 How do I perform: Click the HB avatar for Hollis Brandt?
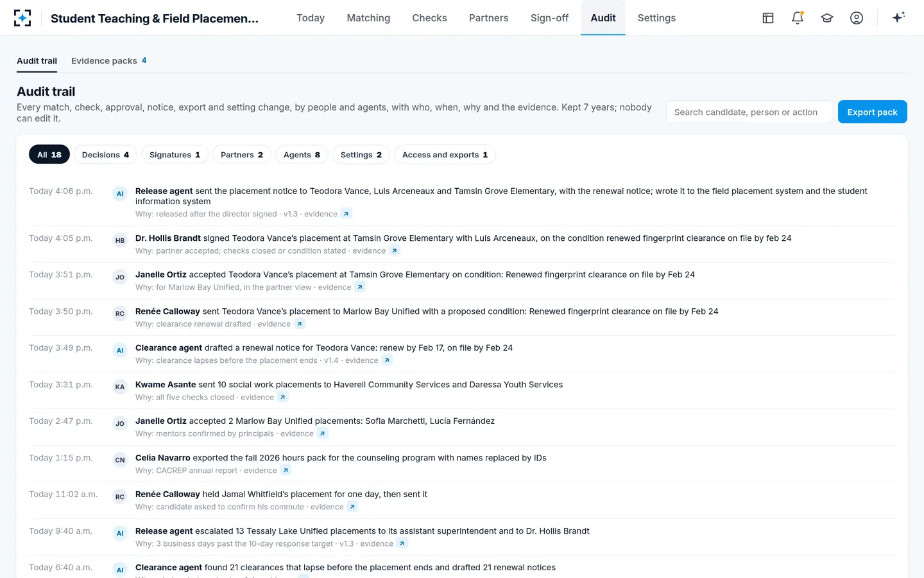tap(120, 240)
